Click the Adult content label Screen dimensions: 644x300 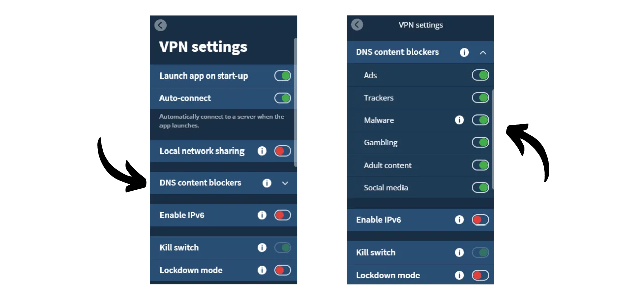coord(387,165)
